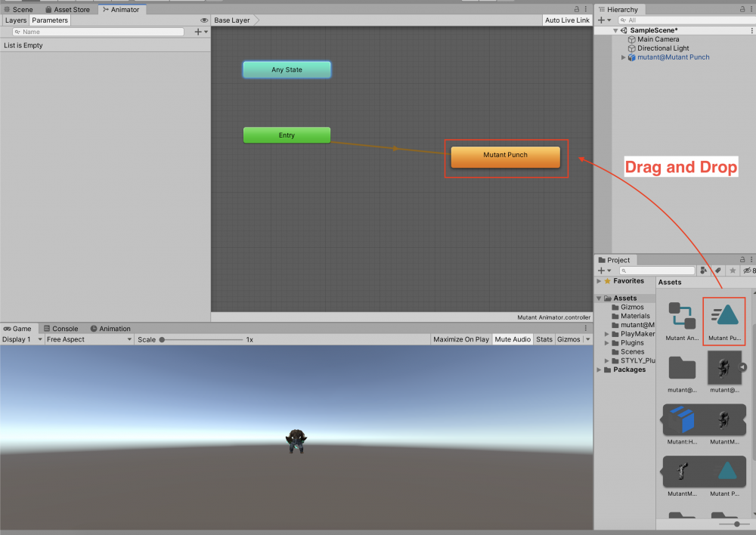
Task: Switch to the Console tab
Action: click(64, 328)
